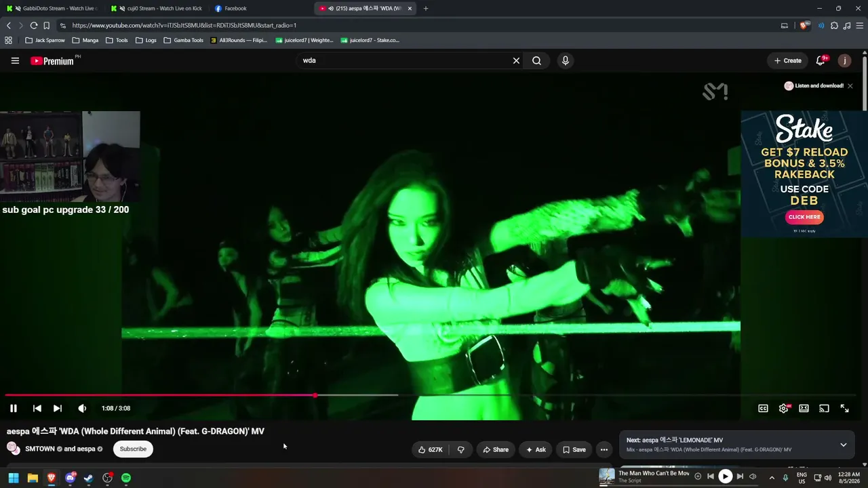Click the Create button
Viewport: 868px width, 488px height.
click(x=788, y=60)
